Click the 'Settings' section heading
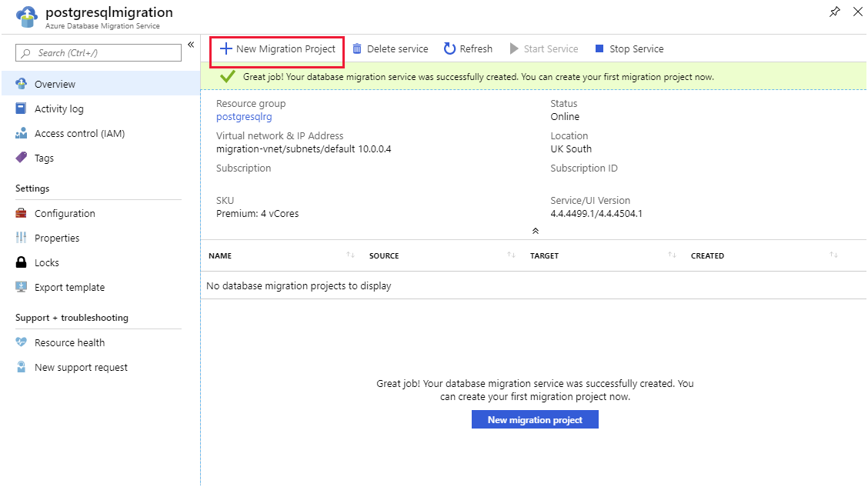The image size is (868, 487). (x=32, y=188)
